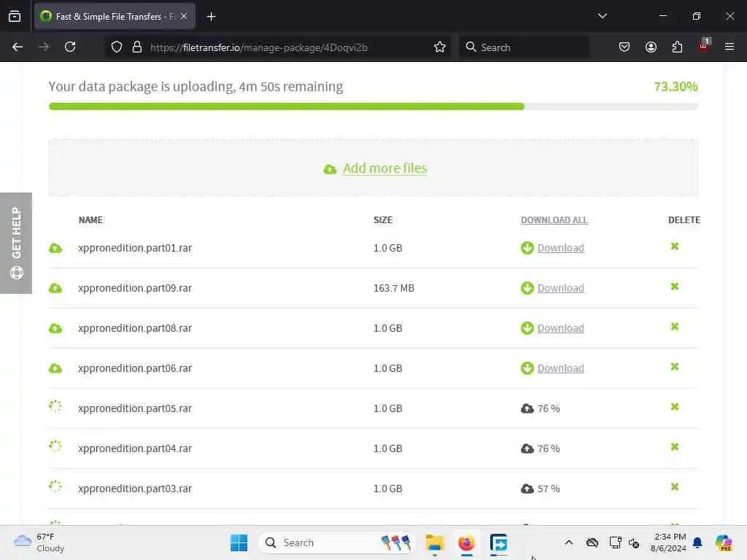This screenshot has width=747, height=560.
Task: Open tracking protection shield icon
Action: [x=117, y=47]
